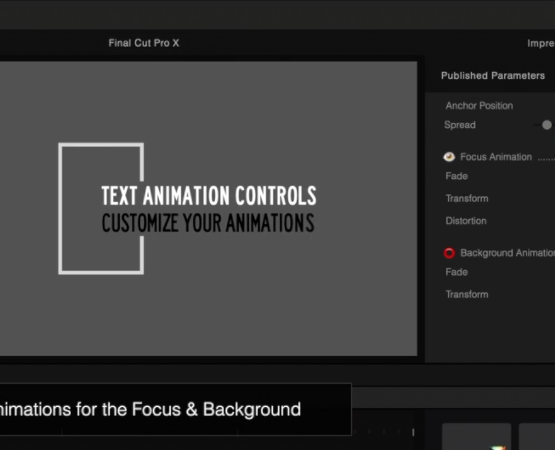Select the Final Cut Pro X tab
Screen dimensions: 555x450
pos(144,43)
